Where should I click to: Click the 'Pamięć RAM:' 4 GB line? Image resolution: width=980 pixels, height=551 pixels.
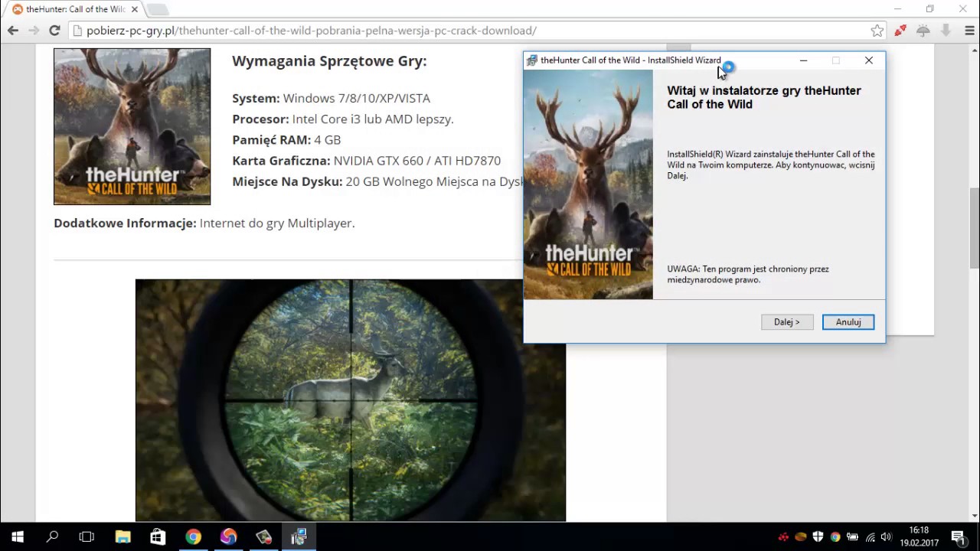(286, 140)
